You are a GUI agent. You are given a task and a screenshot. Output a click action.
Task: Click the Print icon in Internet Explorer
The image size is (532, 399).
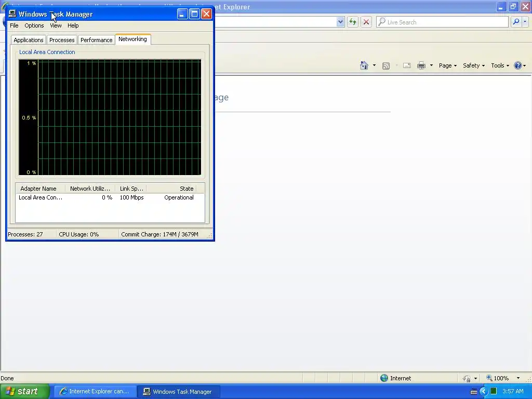421,65
